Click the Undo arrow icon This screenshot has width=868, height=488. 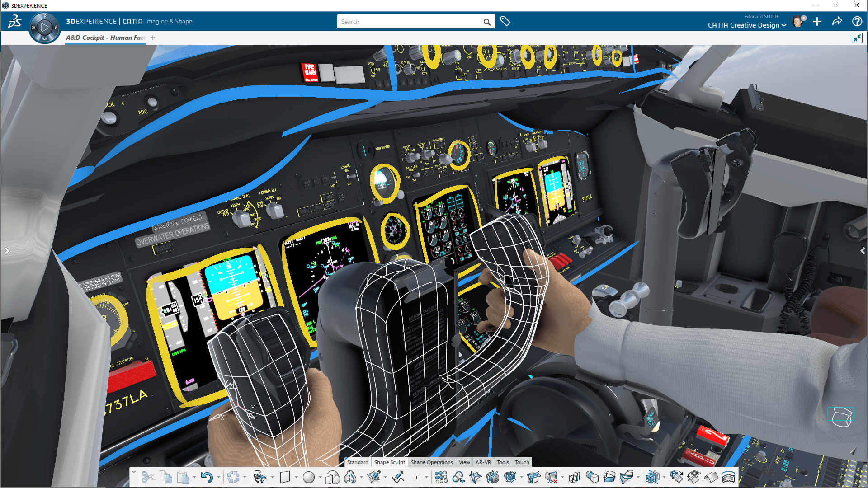[x=207, y=477]
